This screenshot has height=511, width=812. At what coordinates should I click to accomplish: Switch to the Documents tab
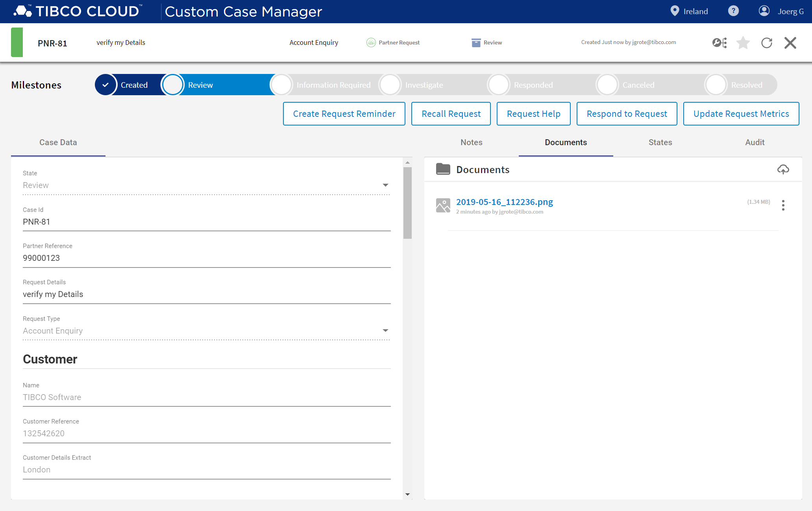click(x=566, y=142)
